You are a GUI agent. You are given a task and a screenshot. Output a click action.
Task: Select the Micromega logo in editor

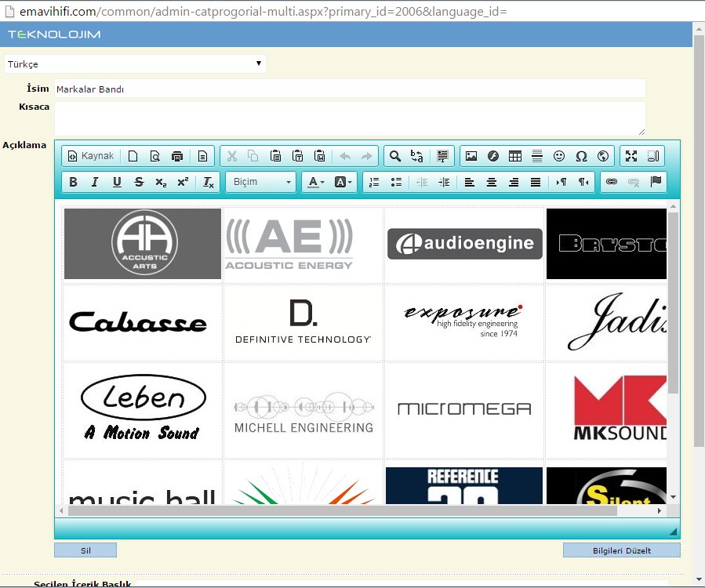point(464,408)
